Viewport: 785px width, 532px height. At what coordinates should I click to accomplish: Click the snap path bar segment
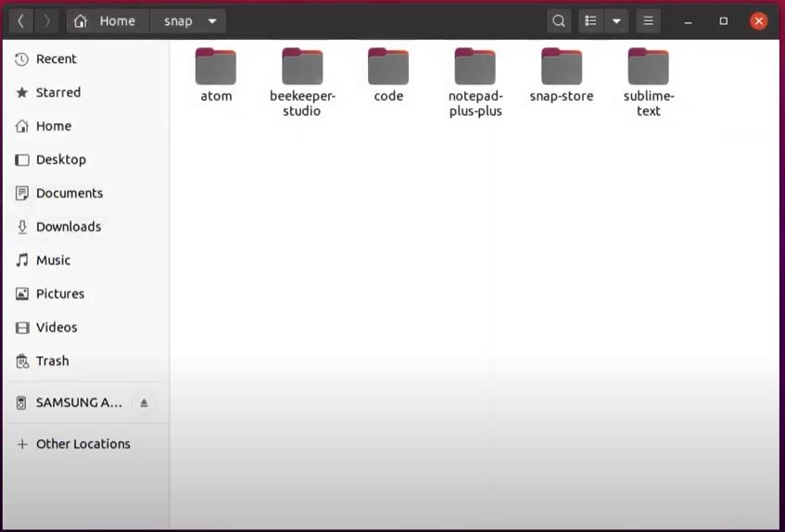(188, 21)
